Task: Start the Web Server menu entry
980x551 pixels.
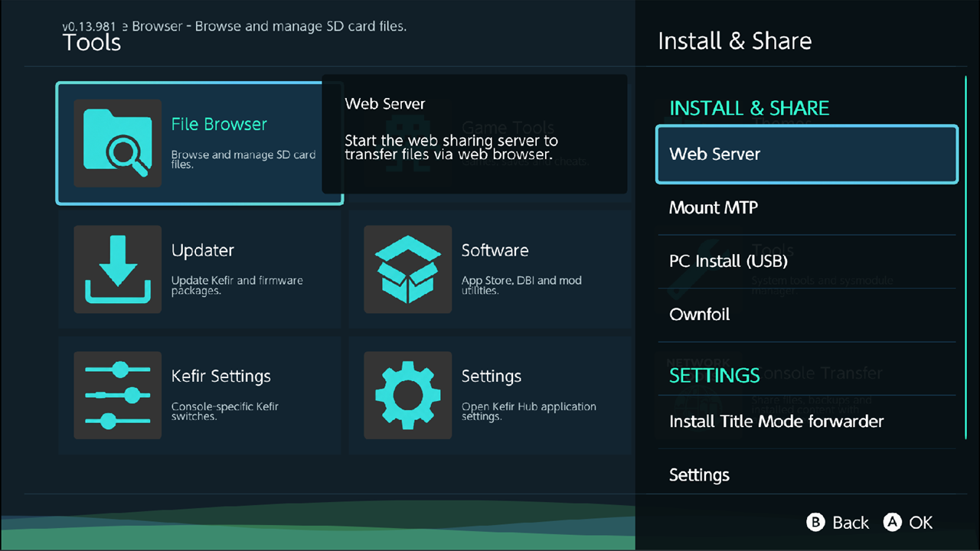Action: pyautogui.click(x=807, y=155)
